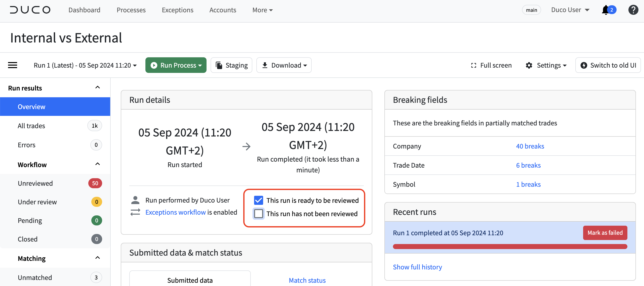The height and width of the screenshot is (286, 644).
Task: Open the Duco User account dropdown
Action: [x=570, y=10]
